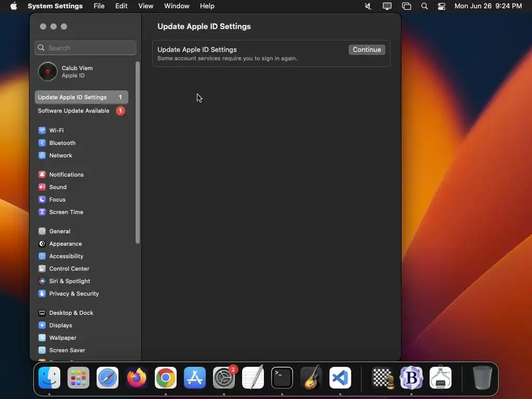Launch GarageBand from the Dock

click(x=311, y=378)
